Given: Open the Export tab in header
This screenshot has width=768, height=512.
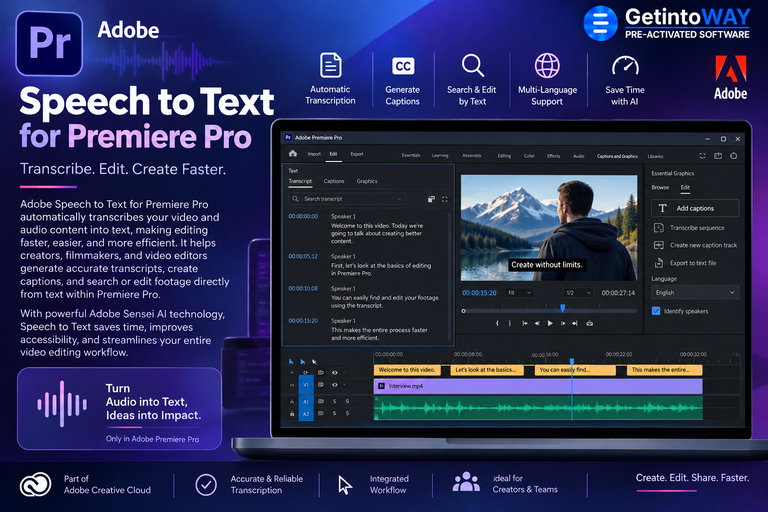Looking at the screenshot, I should coord(357,154).
